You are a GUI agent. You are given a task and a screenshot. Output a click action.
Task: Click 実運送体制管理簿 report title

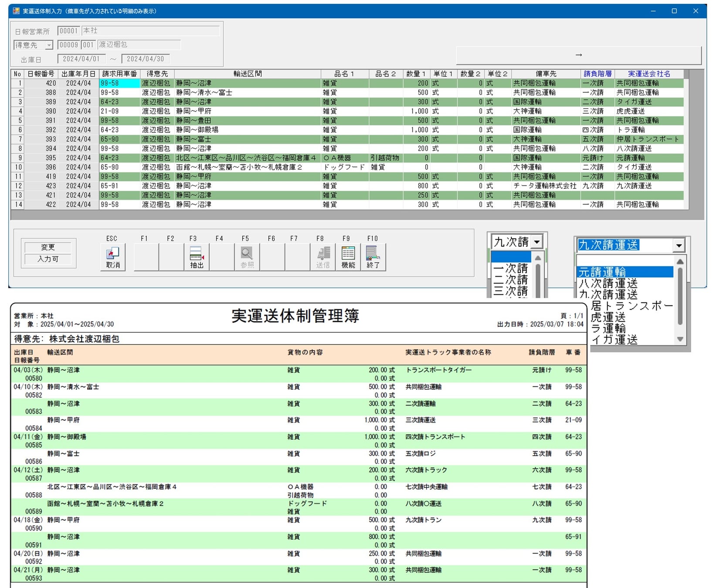[295, 316]
